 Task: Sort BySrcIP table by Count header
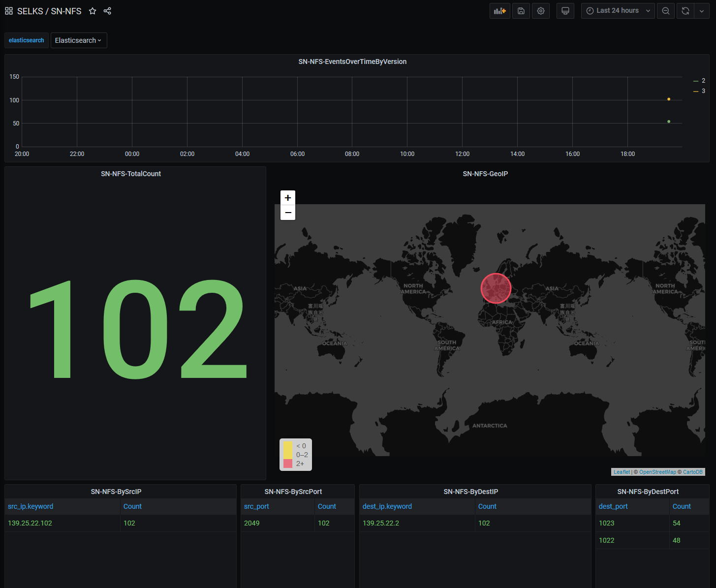132,506
